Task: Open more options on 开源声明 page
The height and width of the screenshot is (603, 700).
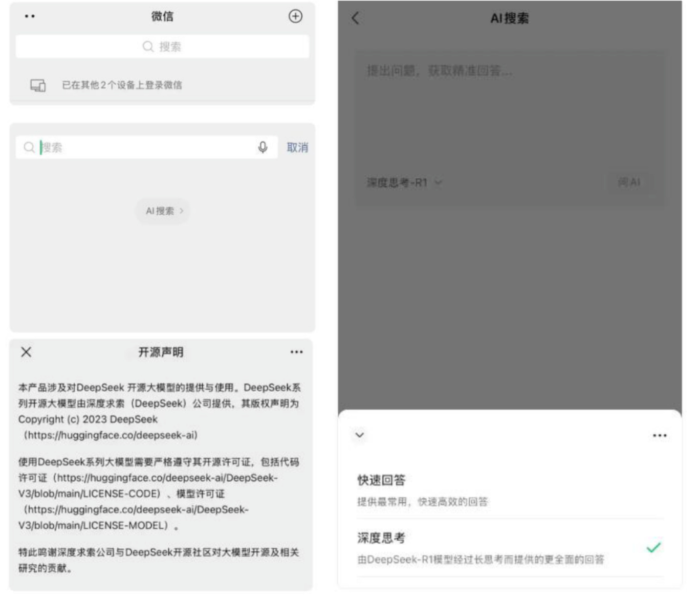Action: pos(296,352)
